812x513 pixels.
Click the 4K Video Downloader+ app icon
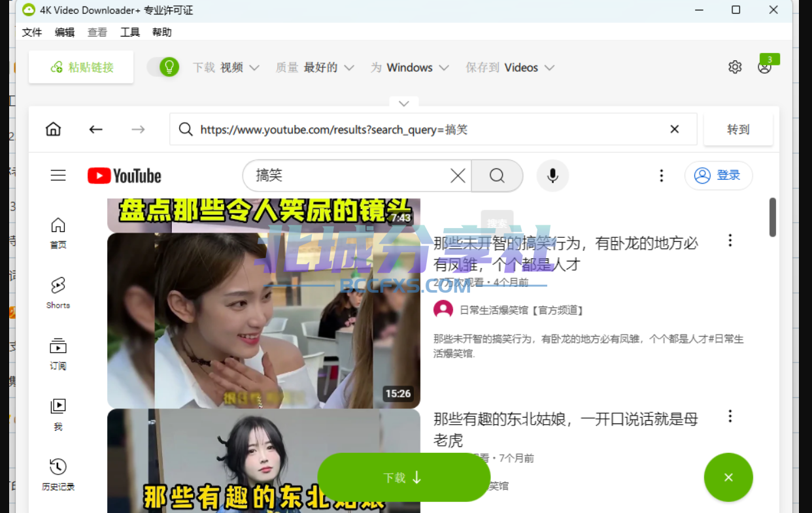click(x=29, y=10)
